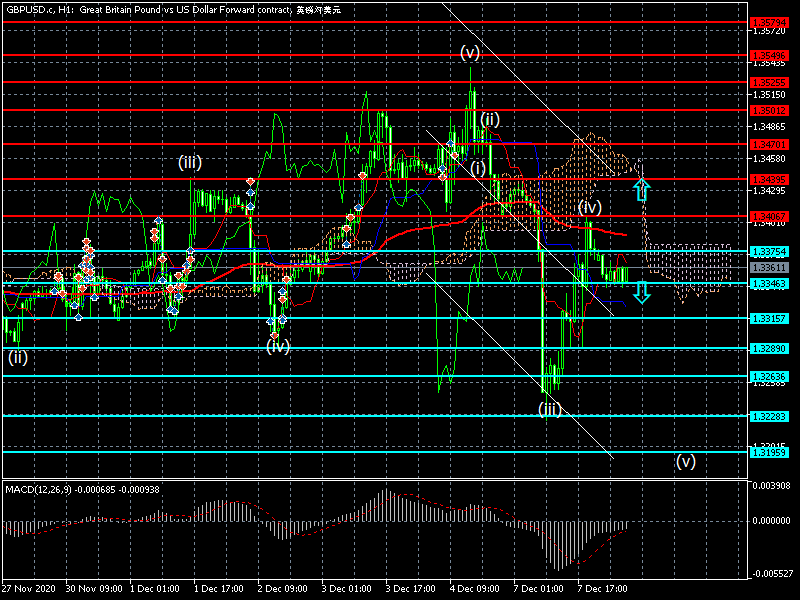Select the (i) wave label
The image size is (800, 600).
[478, 165]
